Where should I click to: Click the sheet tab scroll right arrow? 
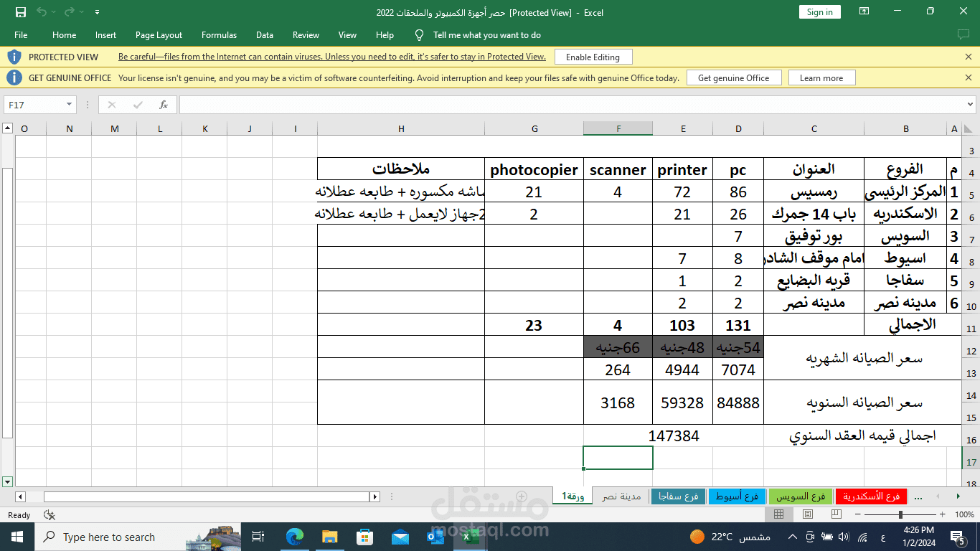(x=958, y=496)
